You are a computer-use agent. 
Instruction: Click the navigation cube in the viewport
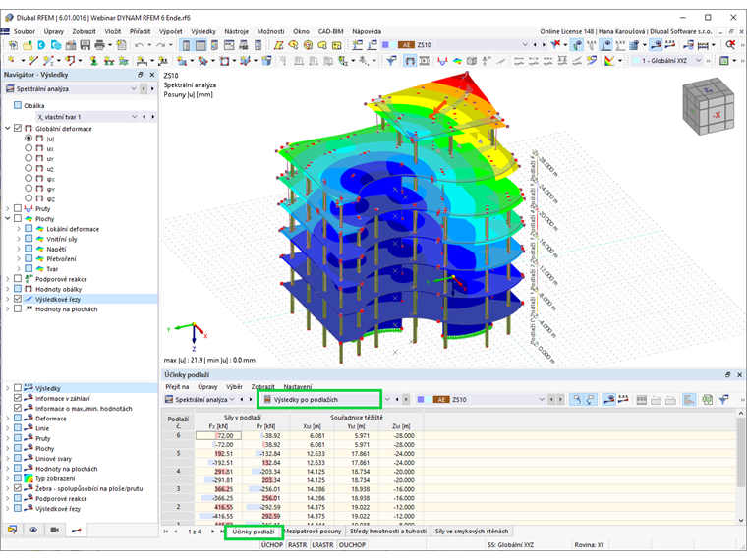click(x=708, y=106)
